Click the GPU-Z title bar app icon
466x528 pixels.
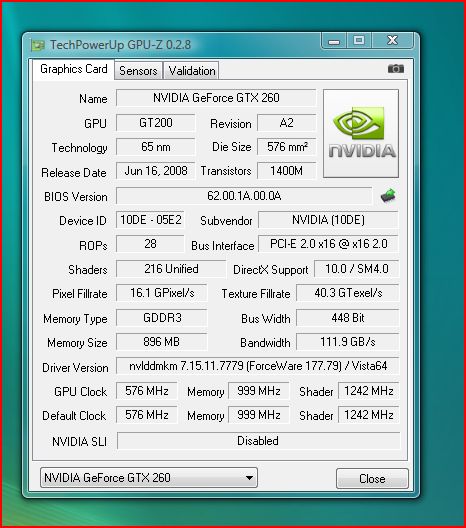(x=37, y=45)
